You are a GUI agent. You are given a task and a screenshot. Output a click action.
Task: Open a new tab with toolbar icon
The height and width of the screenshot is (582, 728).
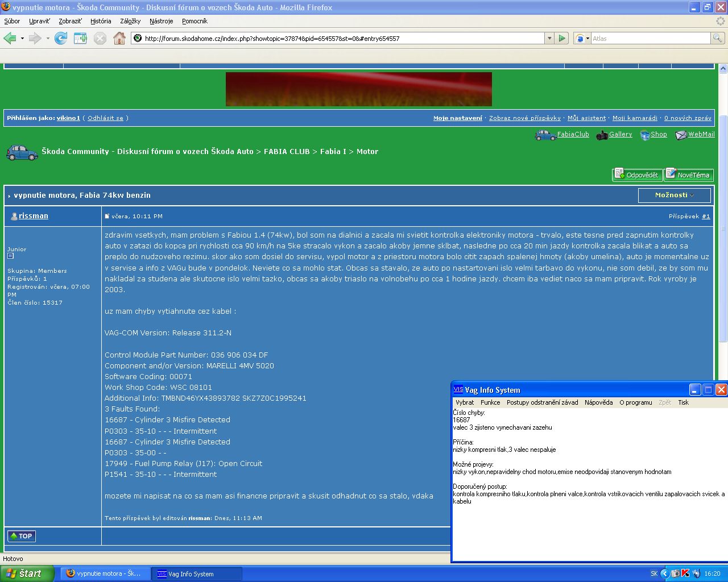click(80, 38)
